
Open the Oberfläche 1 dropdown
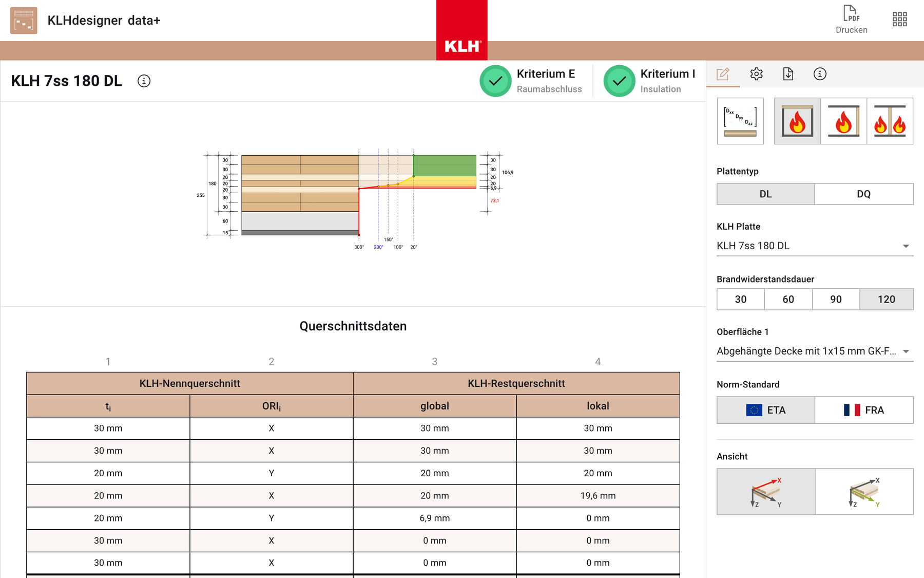815,351
